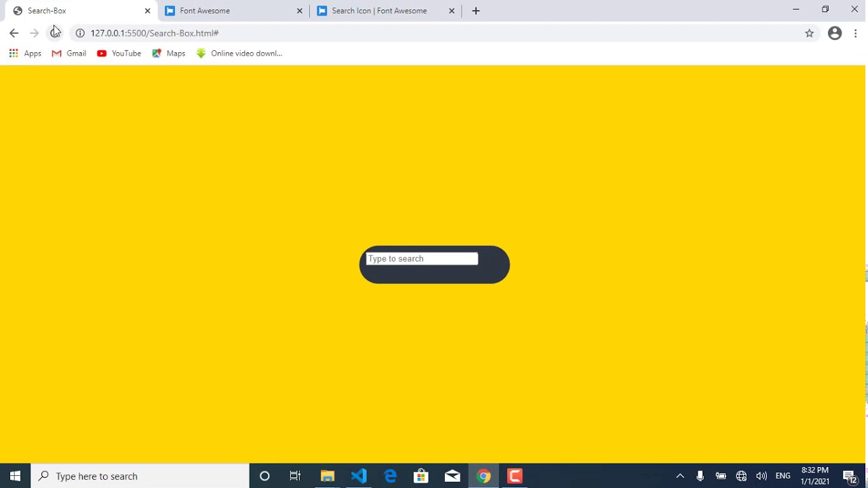Image resolution: width=868 pixels, height=488 pixels.
Task: Select the Chrome icon in the taskbar
Action: [x=484, y=476]
